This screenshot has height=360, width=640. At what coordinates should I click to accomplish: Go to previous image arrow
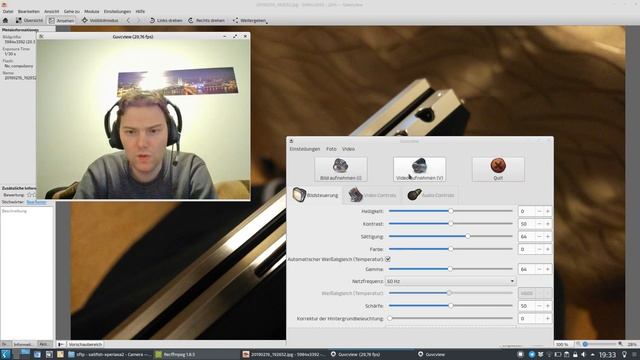coord(128,20)
